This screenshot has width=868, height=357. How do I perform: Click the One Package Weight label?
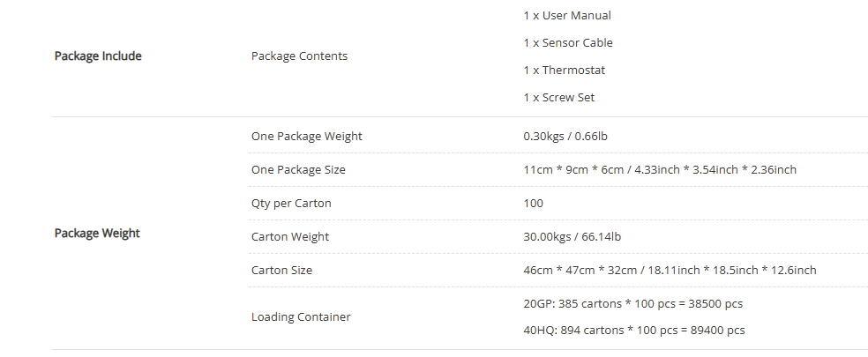[x=306, y=136]
